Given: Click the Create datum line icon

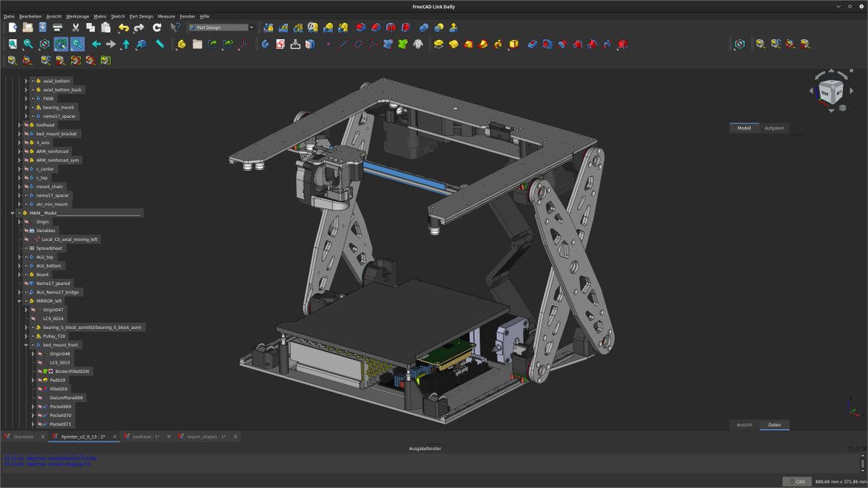Looking at the screenshot, I should [344, 44].
